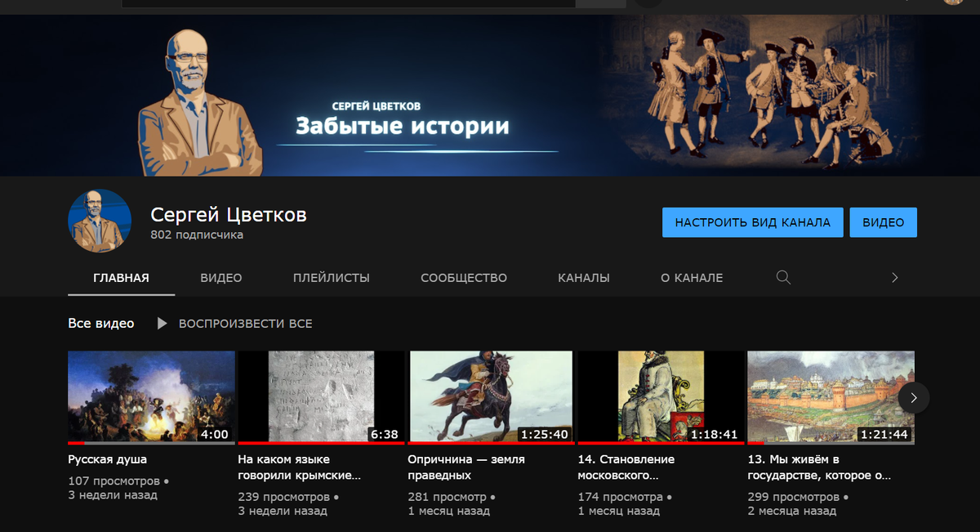
Task: Click the tab bar right chevron arrow
Action: point(894,278)
